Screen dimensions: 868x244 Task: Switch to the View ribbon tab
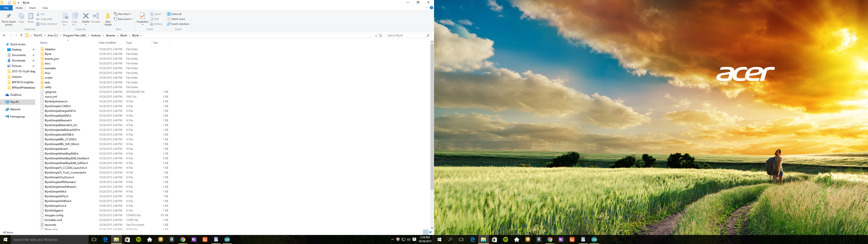pyautogui.click(x=45, y=8)
